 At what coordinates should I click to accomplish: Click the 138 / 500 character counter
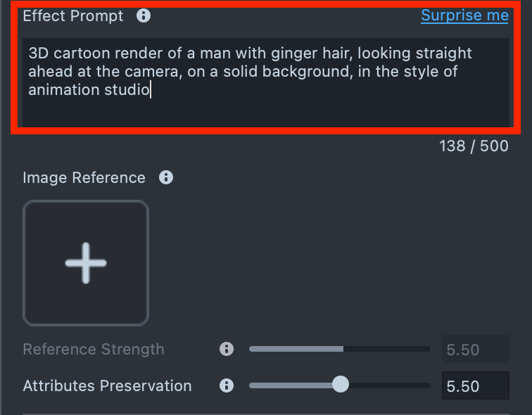point(474,146)
